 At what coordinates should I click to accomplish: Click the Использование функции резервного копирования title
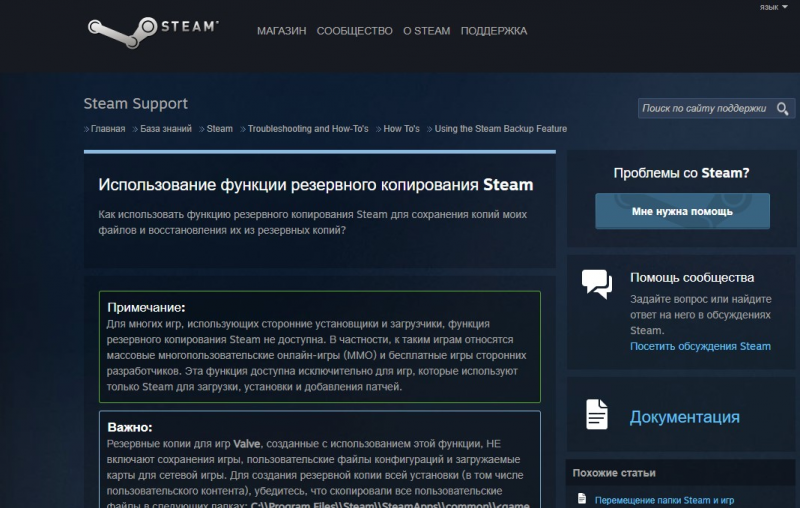pyautogui.click(x=316, y=185)
